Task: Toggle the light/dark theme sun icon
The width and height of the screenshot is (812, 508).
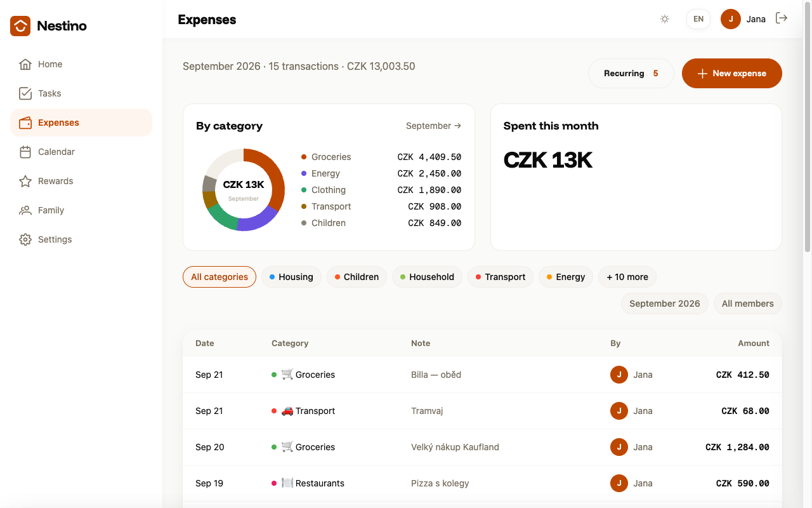Action: (x=665, y=19)
